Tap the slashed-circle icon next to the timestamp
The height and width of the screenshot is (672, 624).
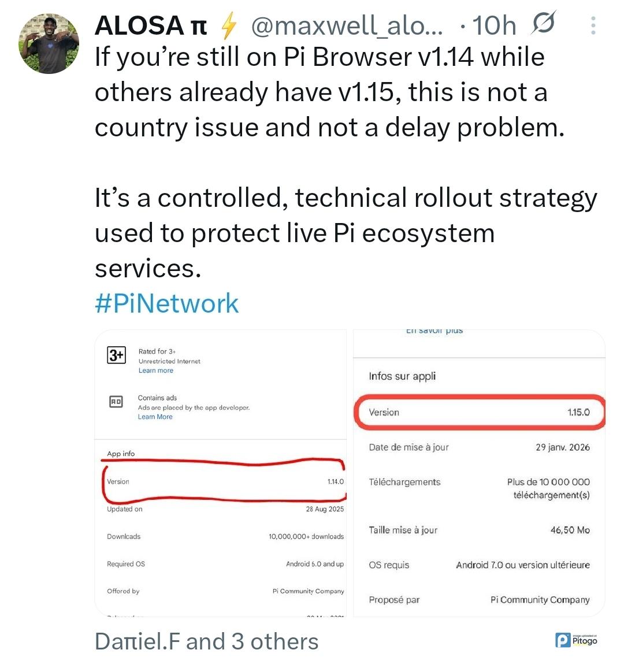pyautogui.click(x=544, y=23)
